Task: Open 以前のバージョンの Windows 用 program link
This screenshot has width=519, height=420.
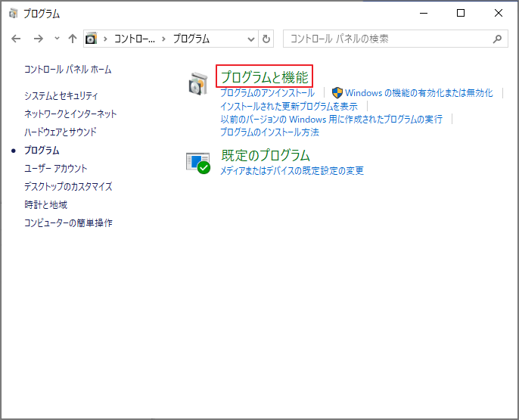Action: point(331,119)
